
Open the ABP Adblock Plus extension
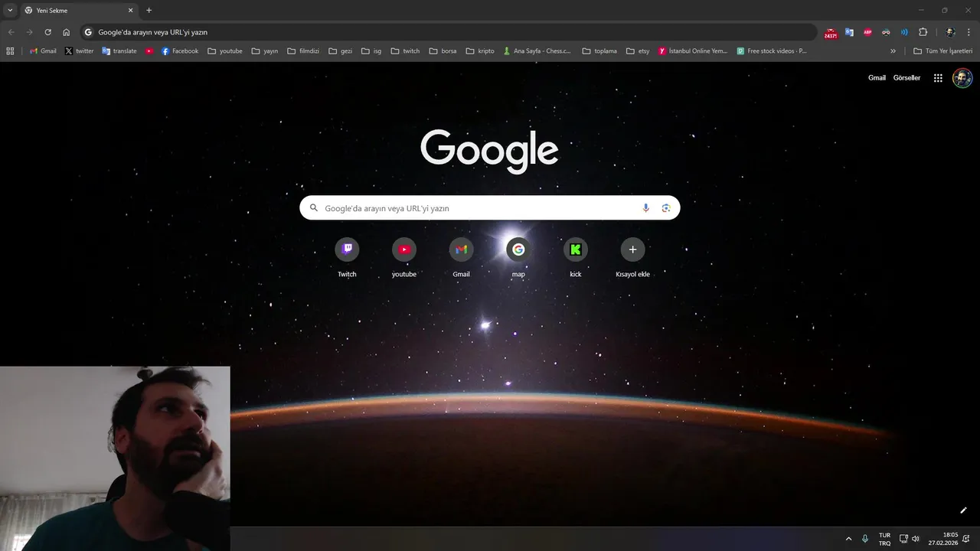click(x=867, y=32)
